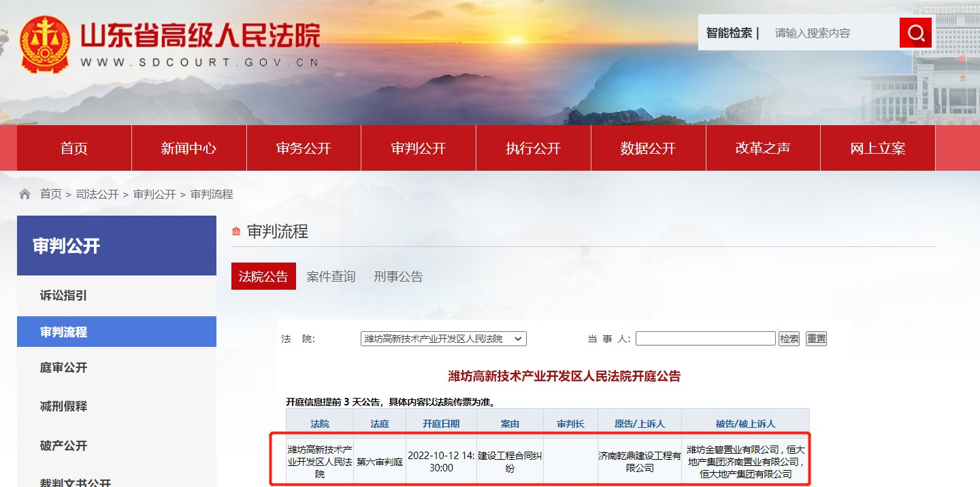This screenshot has height=487, width=980.
Task: Click 首页 breadcrumb link
Action: [50, 195]
